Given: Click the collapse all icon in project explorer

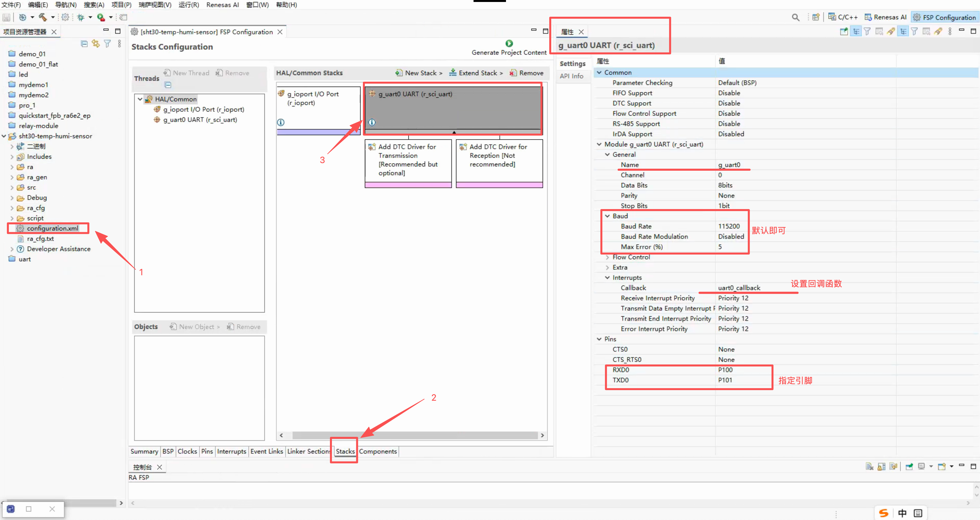Looking at the screenshot, I should click(84, 44).
